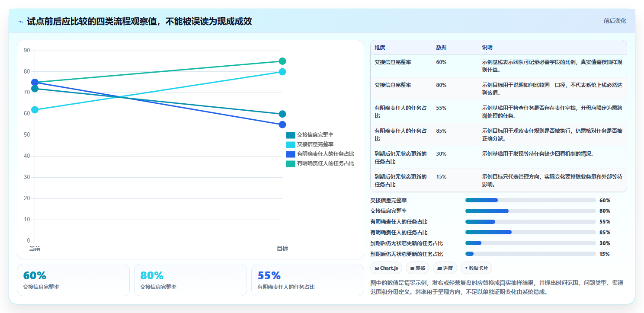Click the 目标 x-axis label
Image resolution: width=644 pixels, height=313 pixels.
282,249
